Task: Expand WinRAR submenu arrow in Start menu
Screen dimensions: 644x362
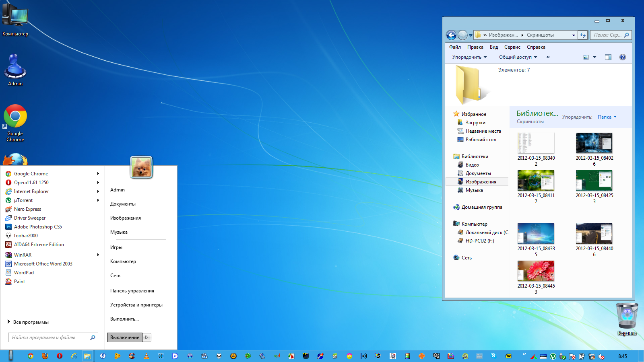Action: [98, 255]
